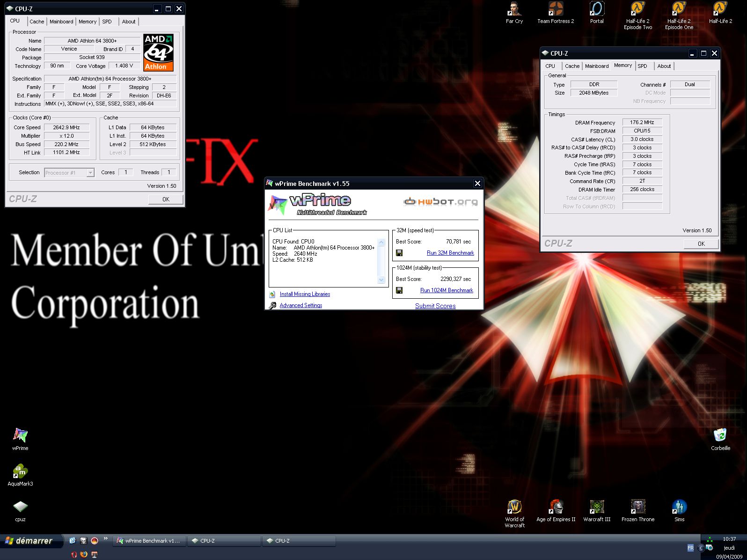This screenshot has width=747, height=560.
Task: Click the Core Voltage value 1.408 V
Action: pyautogui.click(x=124, y=66)
